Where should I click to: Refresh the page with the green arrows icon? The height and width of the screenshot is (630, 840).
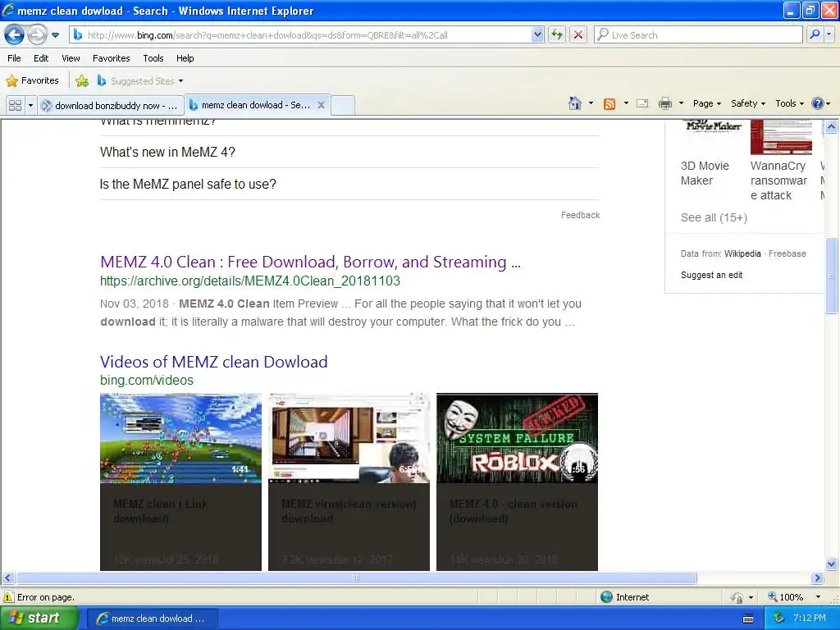[x=557, y=35]
